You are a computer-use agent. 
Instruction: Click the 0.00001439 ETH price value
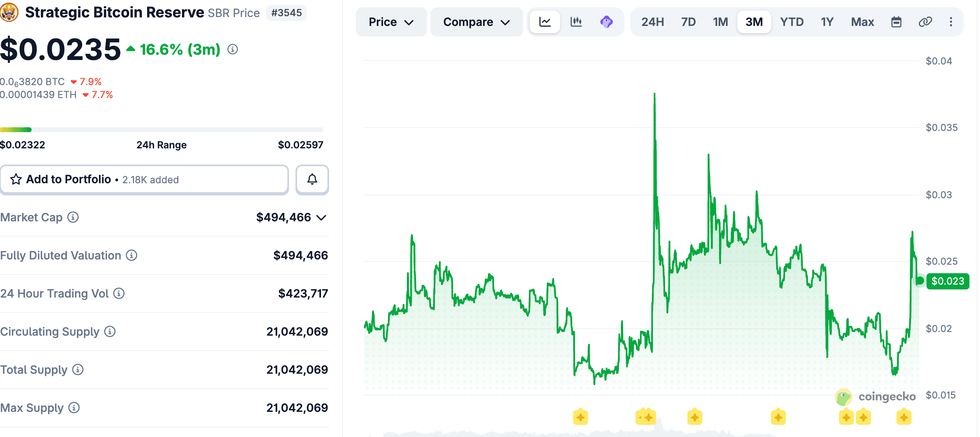(38, 95)
